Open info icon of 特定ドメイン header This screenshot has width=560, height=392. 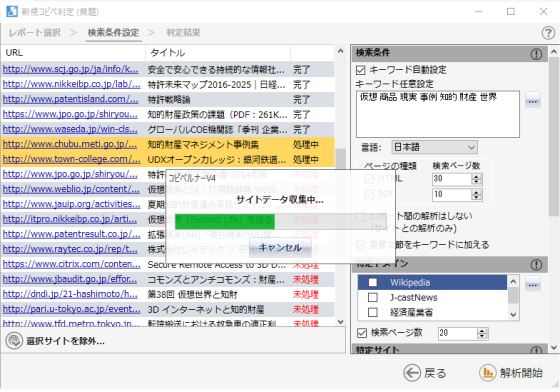pos(536,265)
